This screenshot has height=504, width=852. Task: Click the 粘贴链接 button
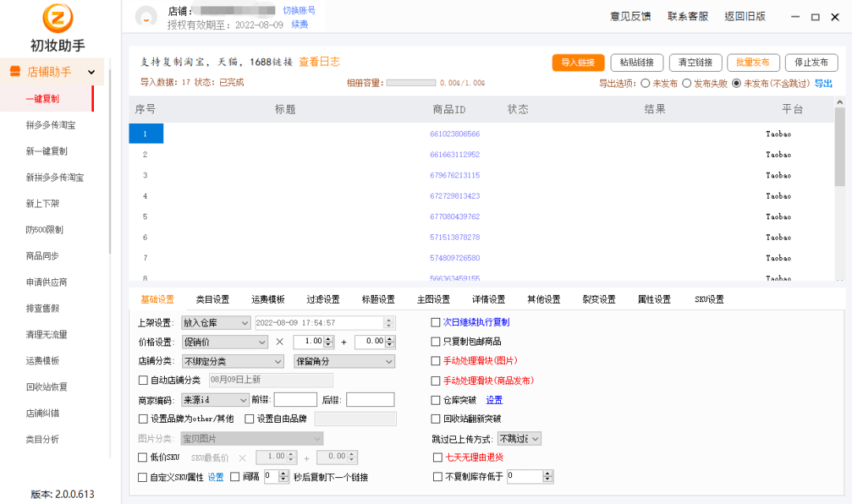(637, 62)
